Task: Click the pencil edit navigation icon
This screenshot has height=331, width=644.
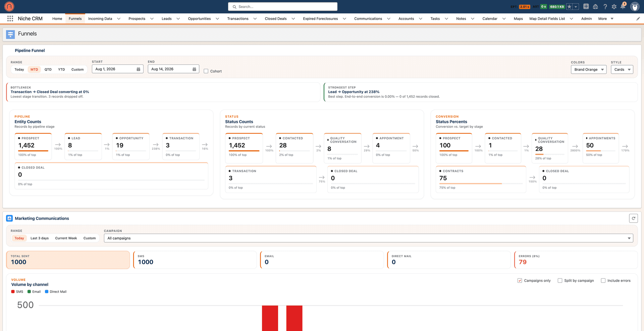Action: (638, 19)
